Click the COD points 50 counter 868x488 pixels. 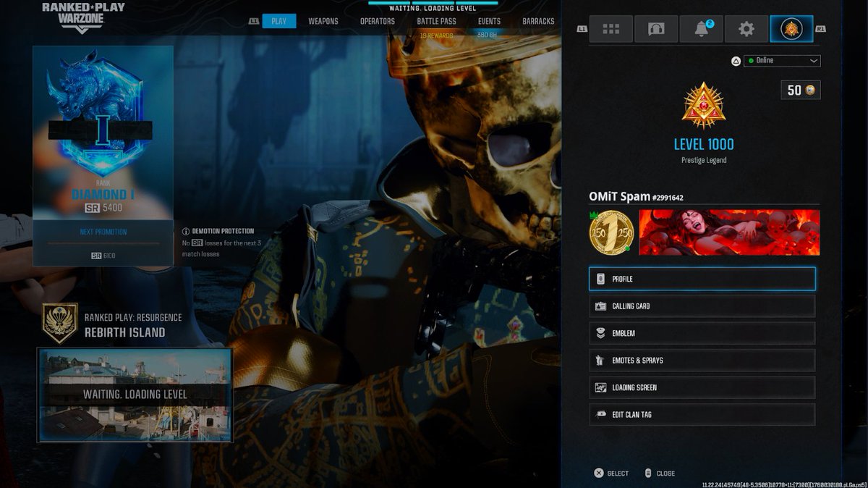[801, 91]
